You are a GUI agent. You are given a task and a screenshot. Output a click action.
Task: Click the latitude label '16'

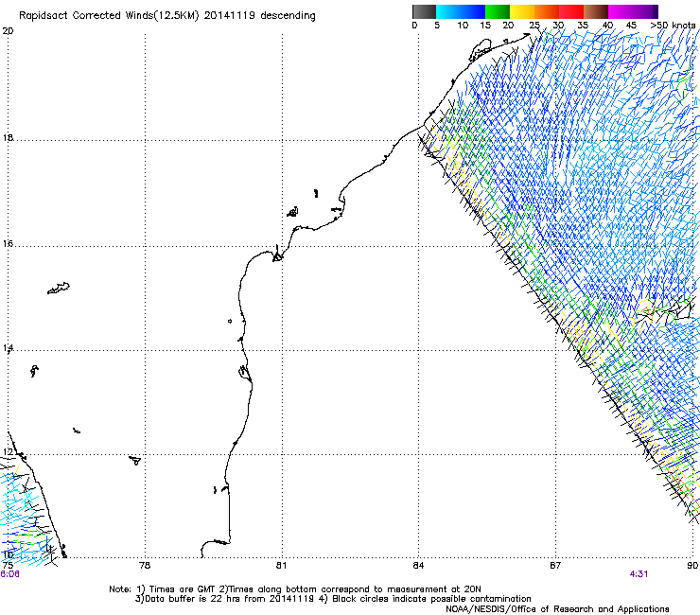[x=8, y=244]
